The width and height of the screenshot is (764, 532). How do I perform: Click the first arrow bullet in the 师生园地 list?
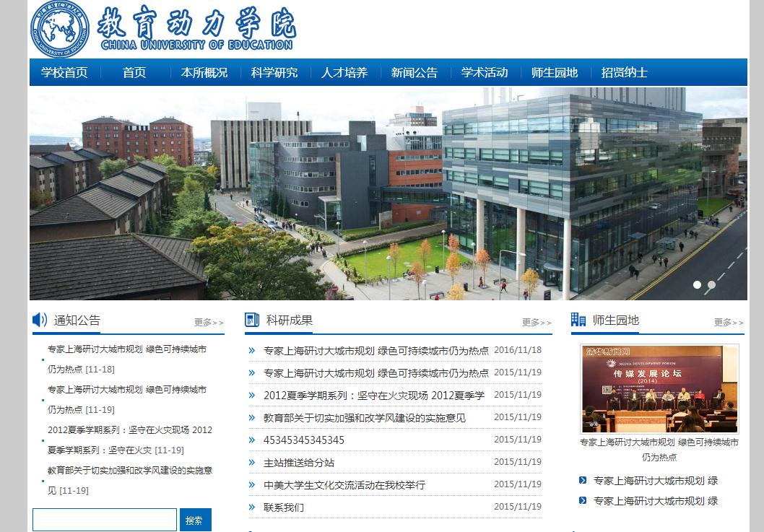point(583,481)
